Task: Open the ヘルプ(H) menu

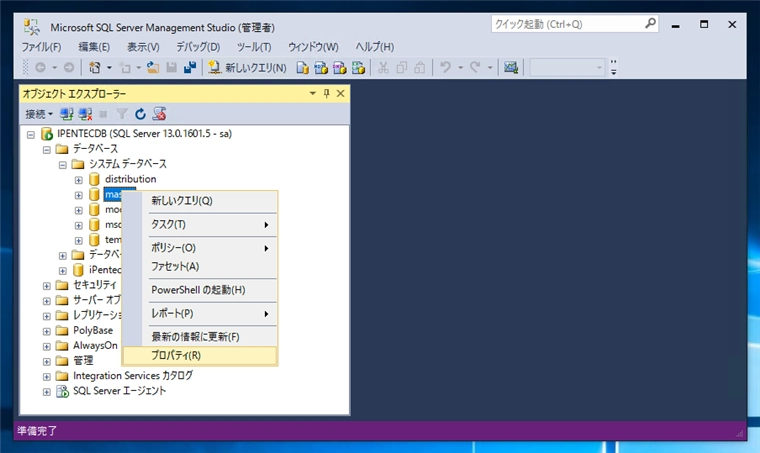Action: tap(375, 47)
